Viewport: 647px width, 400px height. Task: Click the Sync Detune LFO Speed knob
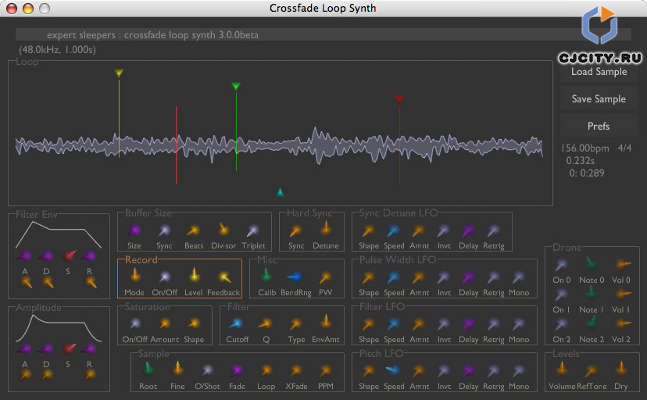(393, 231)
